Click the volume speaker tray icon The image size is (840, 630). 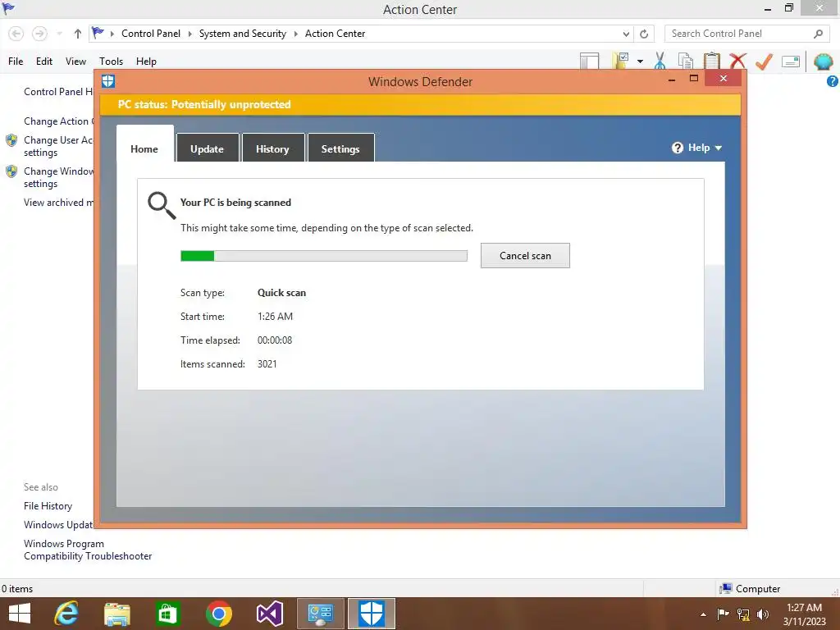click(x=763, y=614)
